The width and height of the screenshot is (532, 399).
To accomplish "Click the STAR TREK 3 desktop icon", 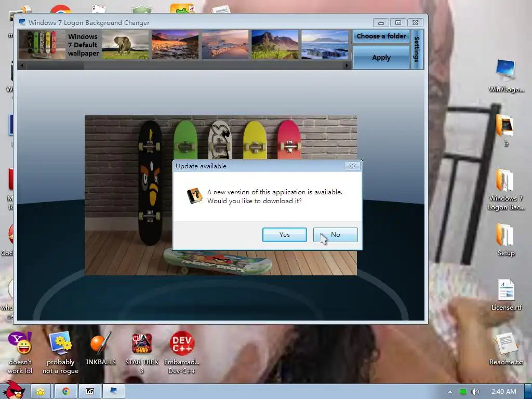I will pyautogui.click(x=141, y=353).
